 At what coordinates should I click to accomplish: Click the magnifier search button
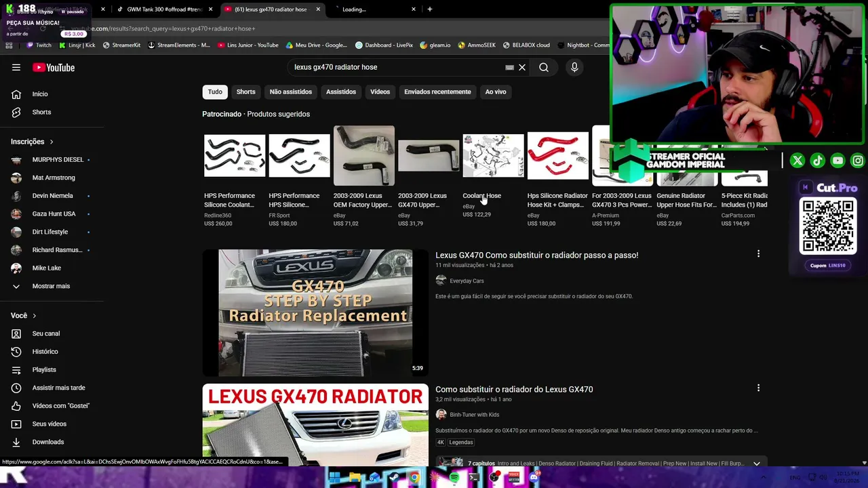544,67
